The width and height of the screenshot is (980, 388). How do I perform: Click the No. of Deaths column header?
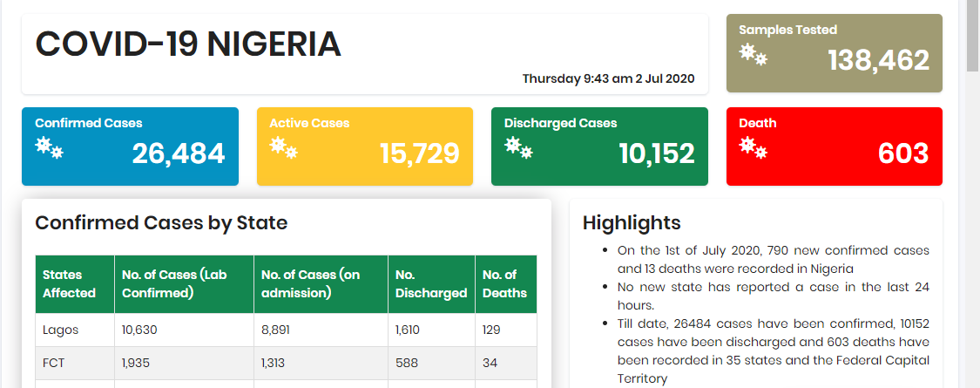coord(505,284)
